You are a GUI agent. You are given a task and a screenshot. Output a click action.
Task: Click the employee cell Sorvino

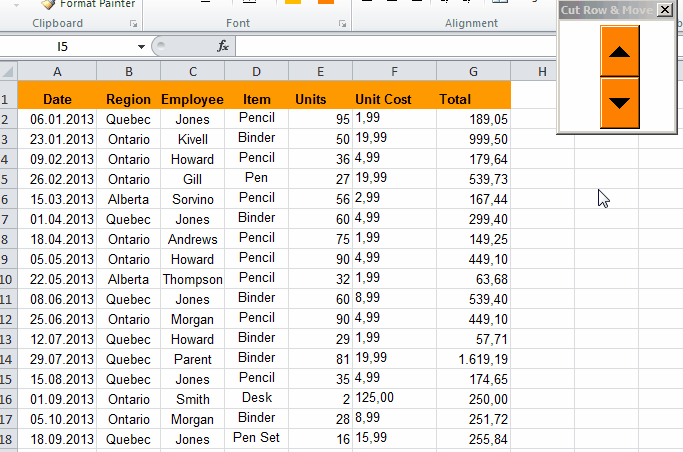193,199
